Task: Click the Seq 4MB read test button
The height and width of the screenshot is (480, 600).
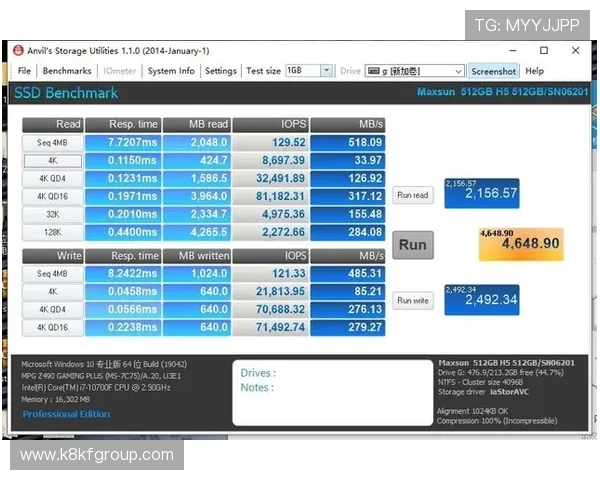Action: (53, 143)
